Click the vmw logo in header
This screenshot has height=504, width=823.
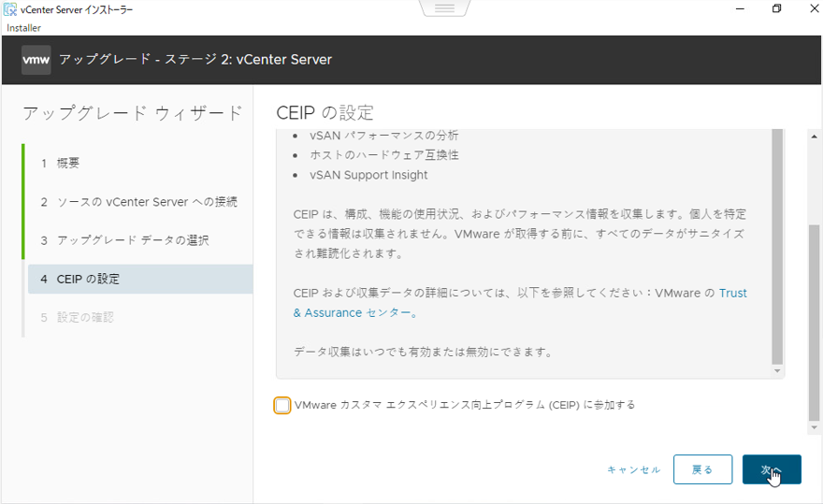(x=36, y=59)
